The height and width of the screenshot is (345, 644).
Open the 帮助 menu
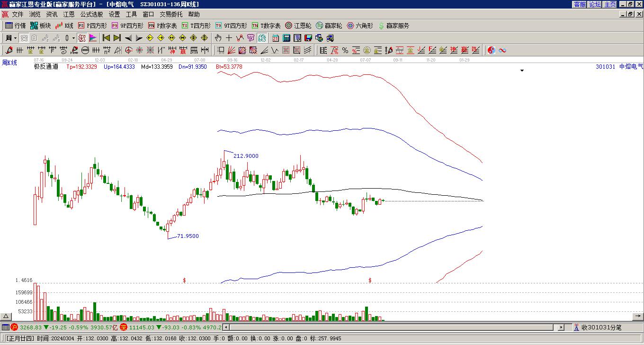coord(194,15)
